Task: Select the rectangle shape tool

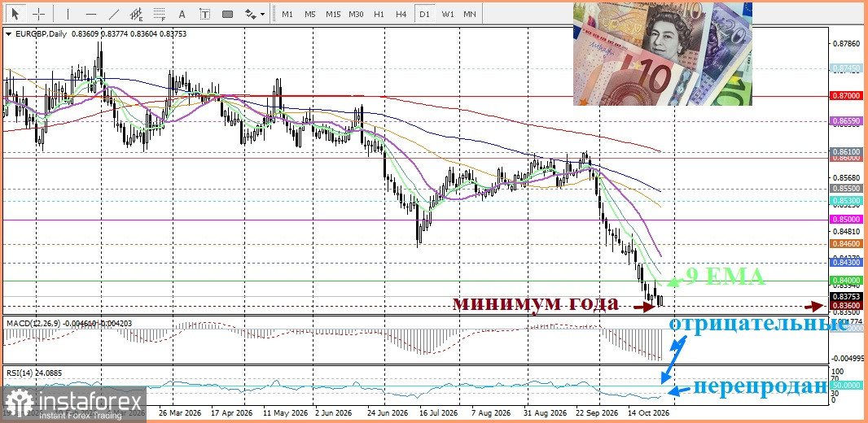Action: pos(227,14)
